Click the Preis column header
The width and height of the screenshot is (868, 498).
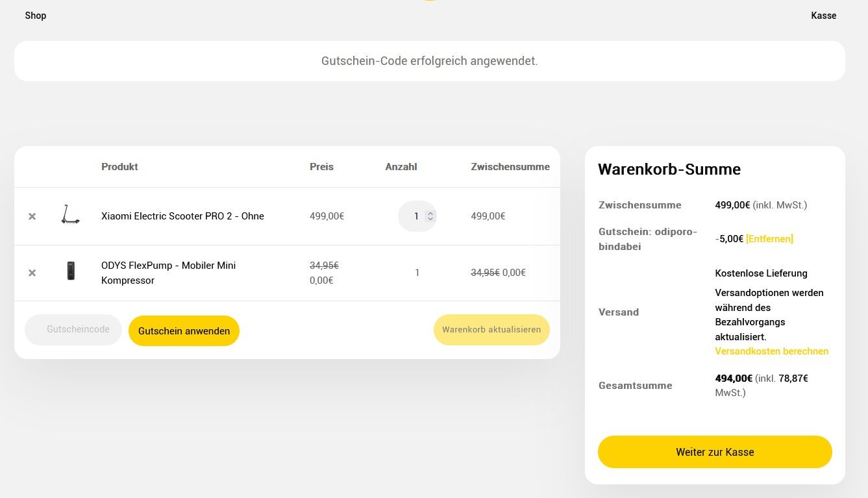click(x=321, y=167)
